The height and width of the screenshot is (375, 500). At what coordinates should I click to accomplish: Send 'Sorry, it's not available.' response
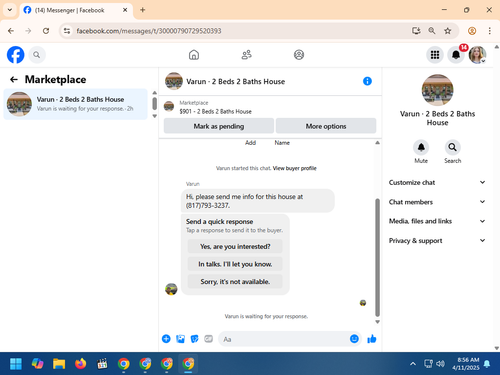click(x=235, y=282)
